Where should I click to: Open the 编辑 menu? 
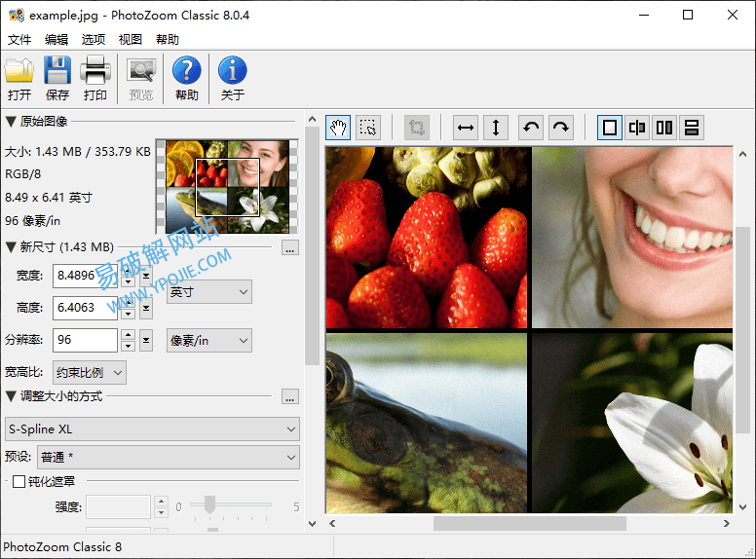(x=57, y=40)
